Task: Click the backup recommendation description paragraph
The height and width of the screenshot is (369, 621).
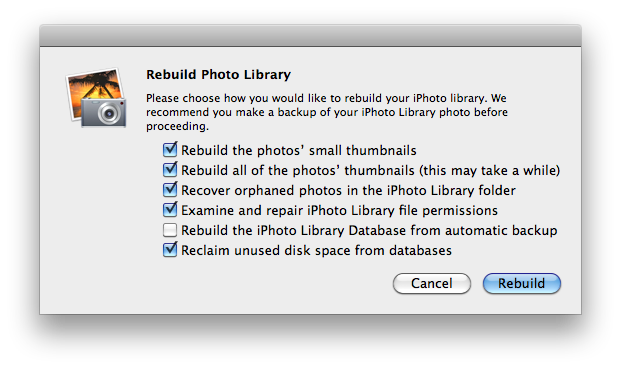Action: pos(327,112)
